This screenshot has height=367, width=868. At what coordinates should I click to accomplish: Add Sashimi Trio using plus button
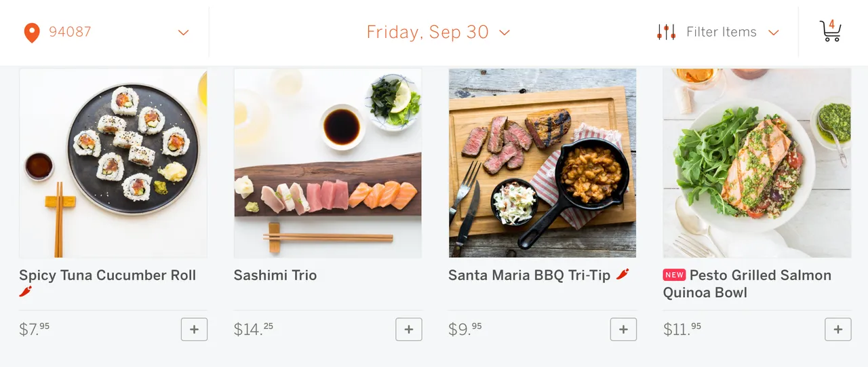[409, 330]
